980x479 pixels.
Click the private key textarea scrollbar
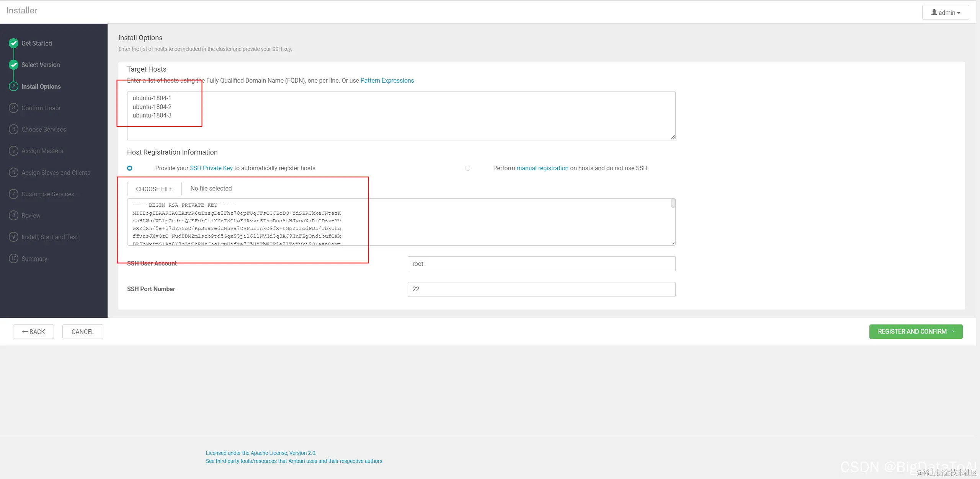(x=673, y=204)
